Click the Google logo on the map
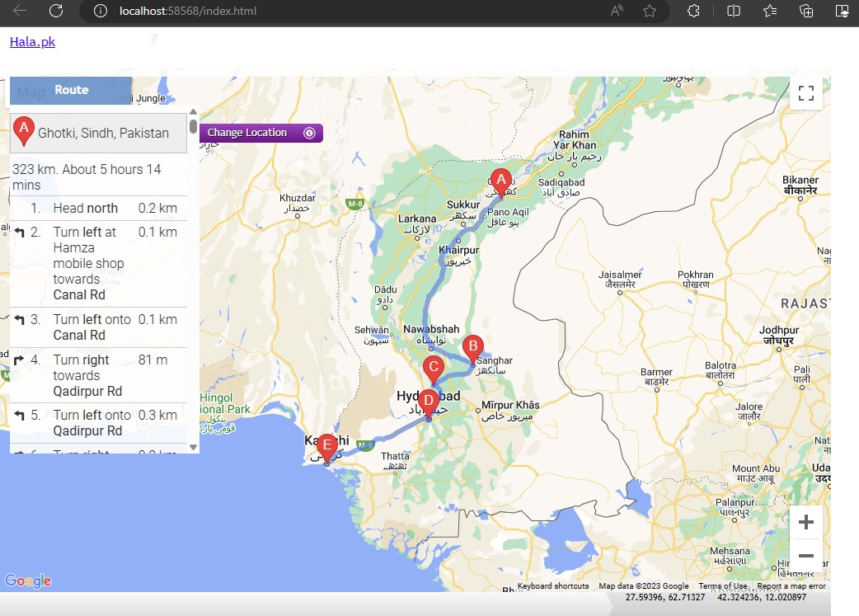The width and height of the screenshot is (859, 616). click(x=28, y=581)
